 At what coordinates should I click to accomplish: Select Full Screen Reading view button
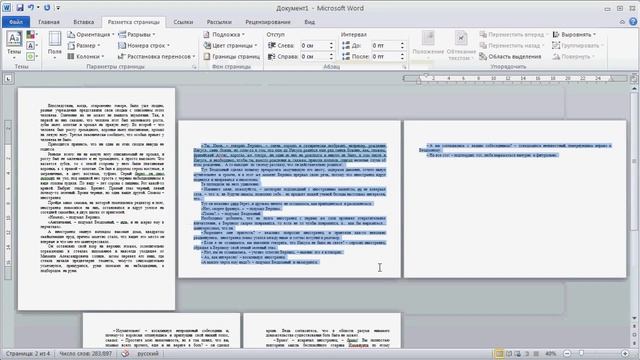[x=509, y=353]
